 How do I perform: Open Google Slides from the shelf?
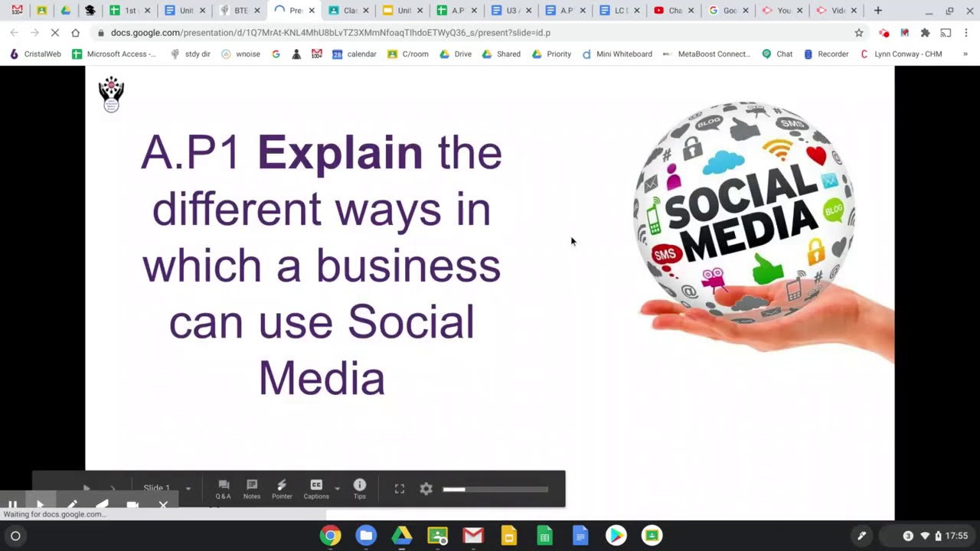point(509,536)
